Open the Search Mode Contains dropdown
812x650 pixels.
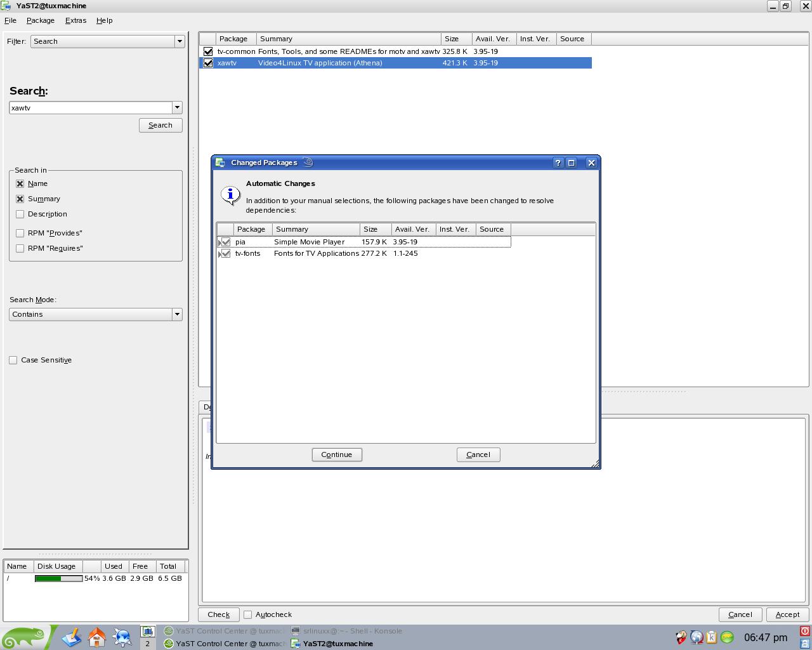tap(96, 314)
